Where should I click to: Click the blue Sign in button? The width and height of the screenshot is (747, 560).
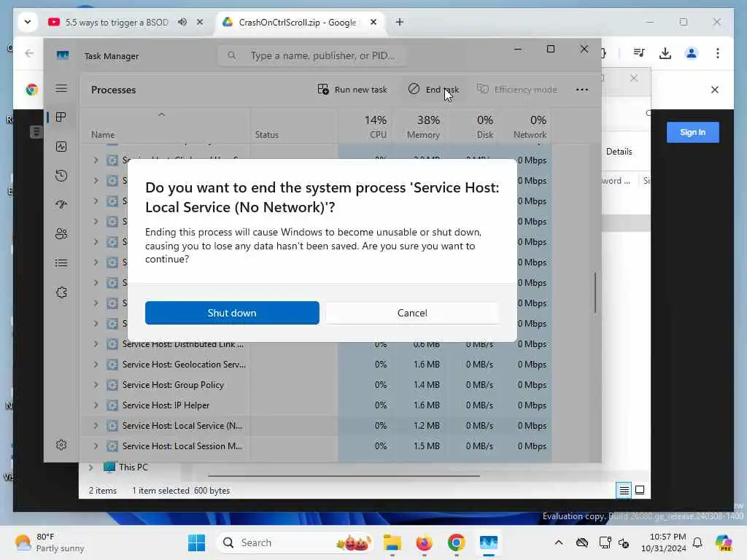tap(693, 133)
